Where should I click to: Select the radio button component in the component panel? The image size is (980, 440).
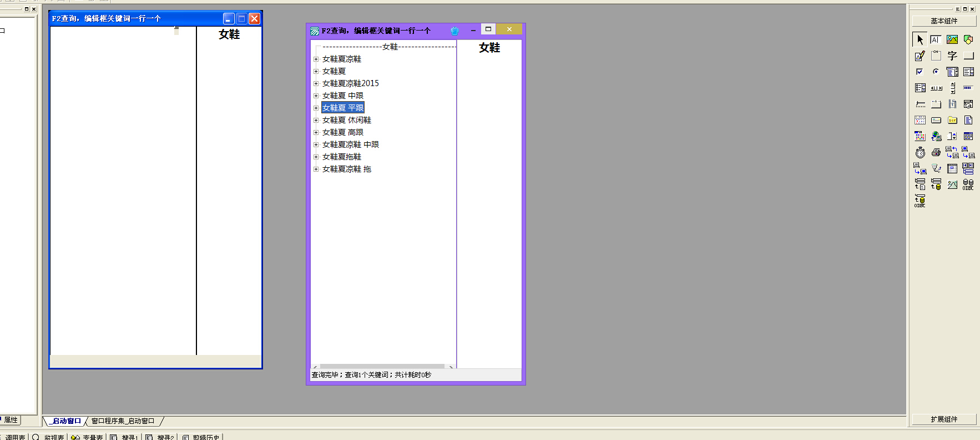[936, 72]
